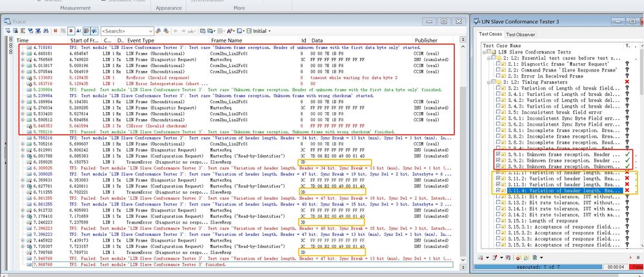Collapse the '2: L2: Essential test cases' group
This screenshot has height=277, width=644.
(x=488, y=58)
